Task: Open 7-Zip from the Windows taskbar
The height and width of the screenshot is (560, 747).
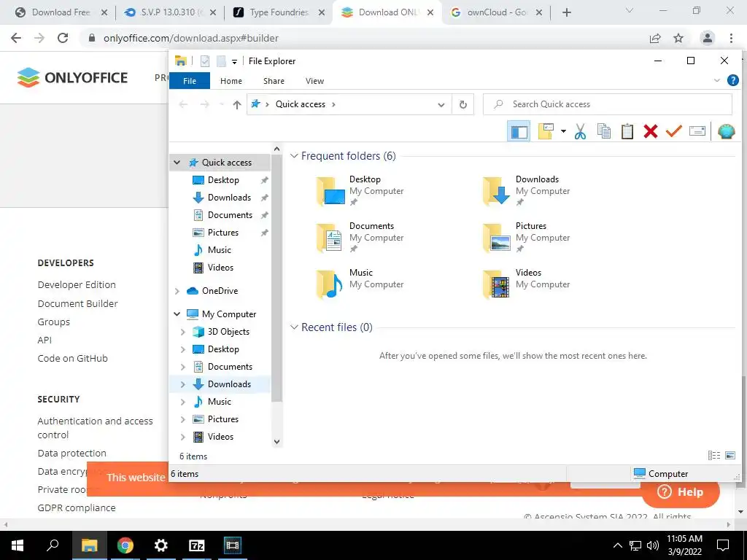Action: click(x=197, y=545)
